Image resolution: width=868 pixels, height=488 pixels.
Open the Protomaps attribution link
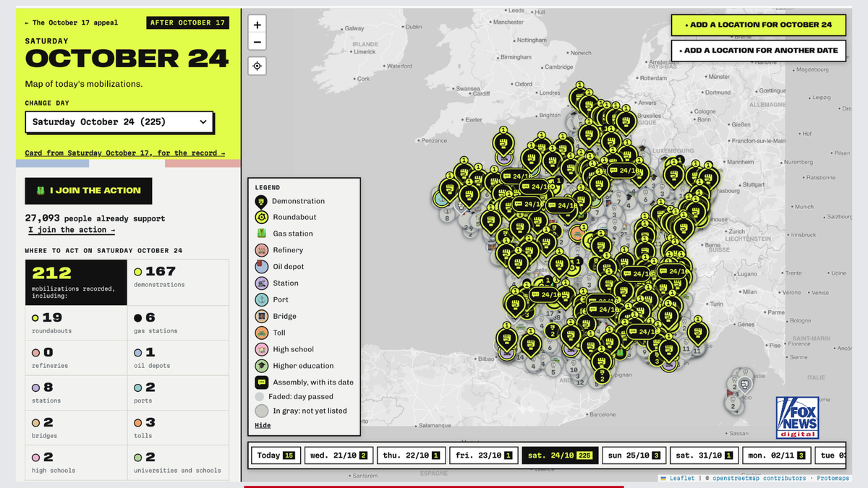coord(833,478)
